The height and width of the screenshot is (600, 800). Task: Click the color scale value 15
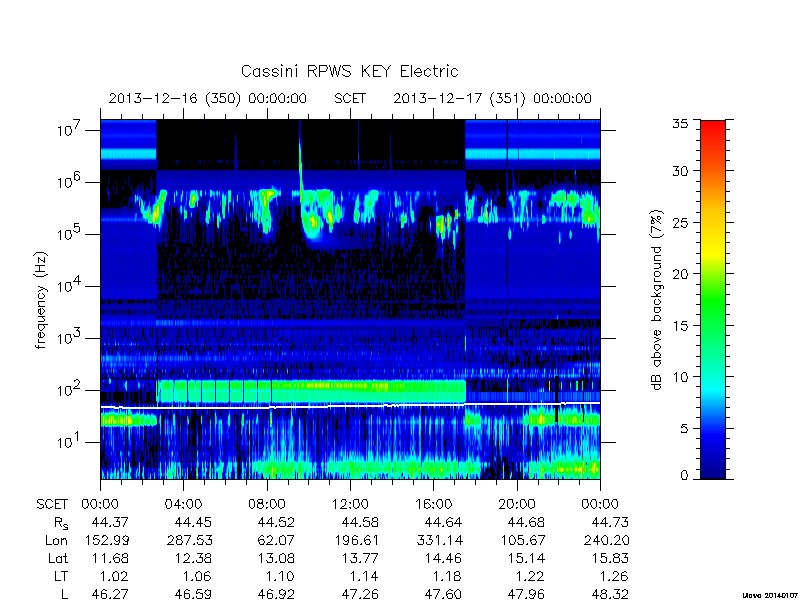pos(681,325)
